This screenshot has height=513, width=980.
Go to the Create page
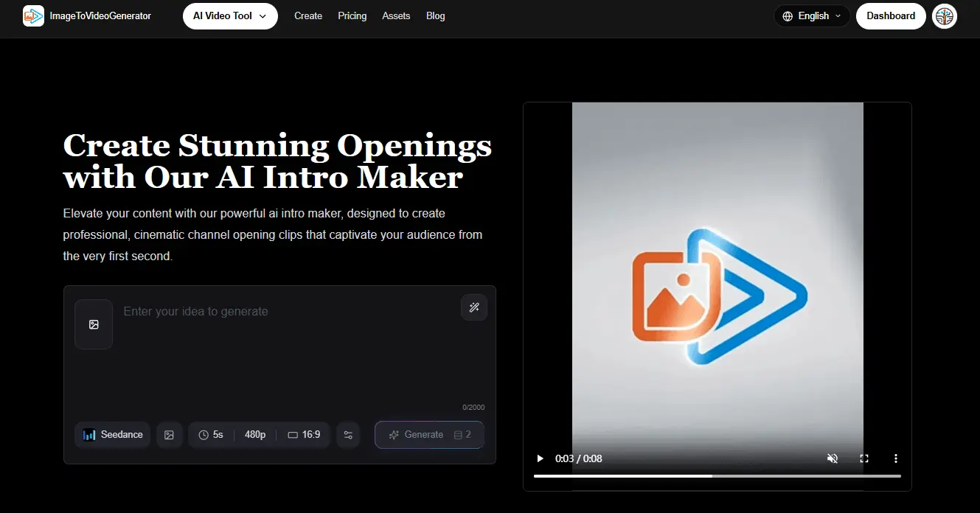pyautogui.click(x=308, y=15)
